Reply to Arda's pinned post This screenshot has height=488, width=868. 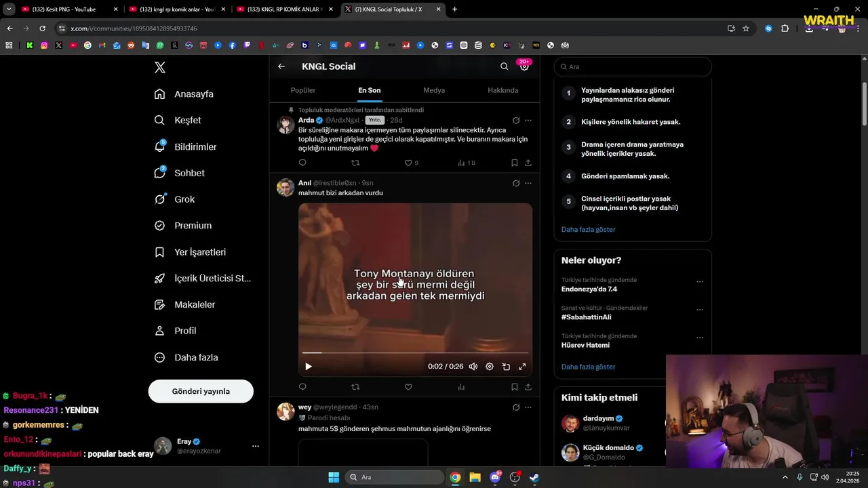click(x=302, y=163)
